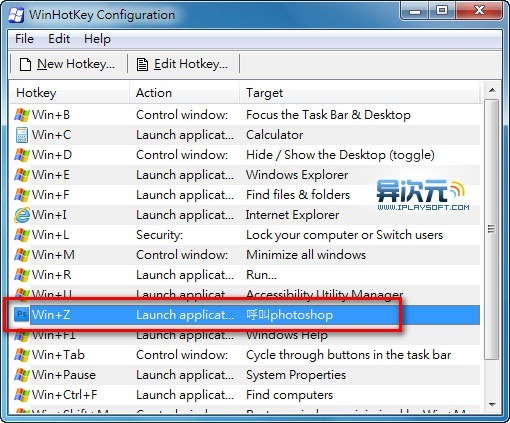510x423 pixels.
Task: Click the 'Minimize all windows' target
Action: 306,255
